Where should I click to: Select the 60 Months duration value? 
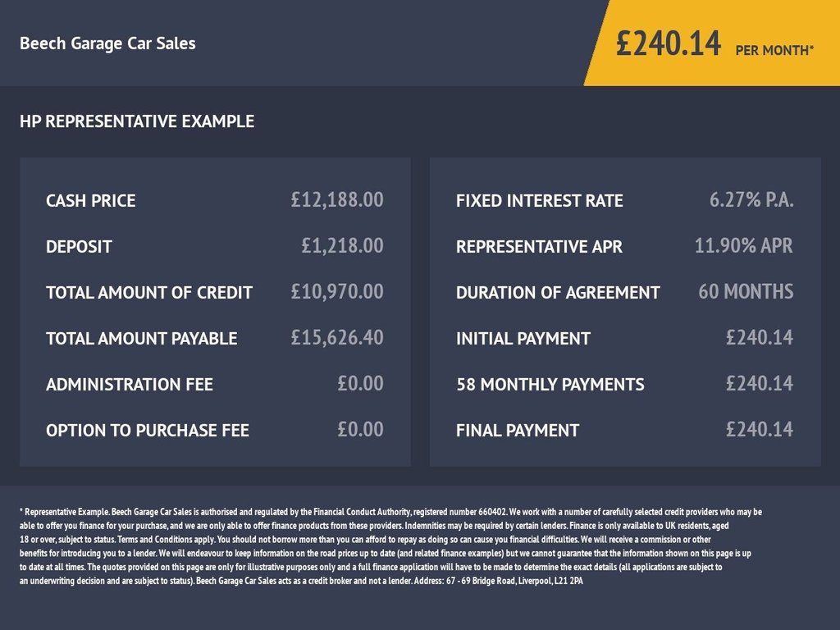click(746, 291)
